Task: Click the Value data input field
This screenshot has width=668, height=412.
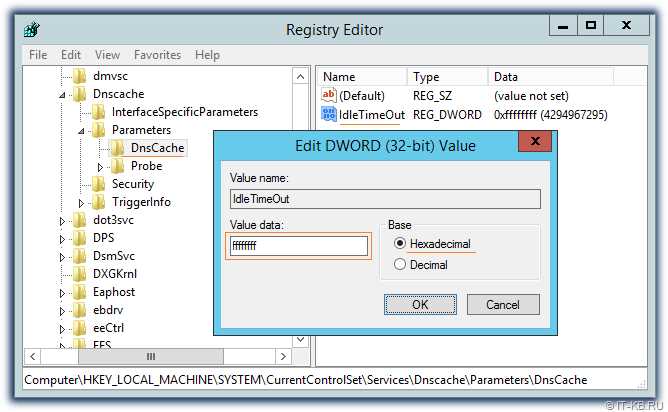Action: [299, 246]
